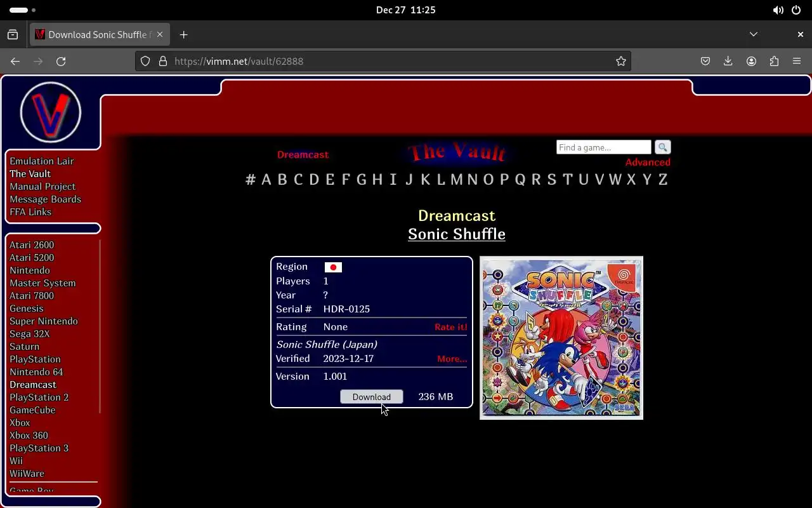Select Nintendo 64 system
This screenshot has width=812, height=508.
(x=36, y=372)
